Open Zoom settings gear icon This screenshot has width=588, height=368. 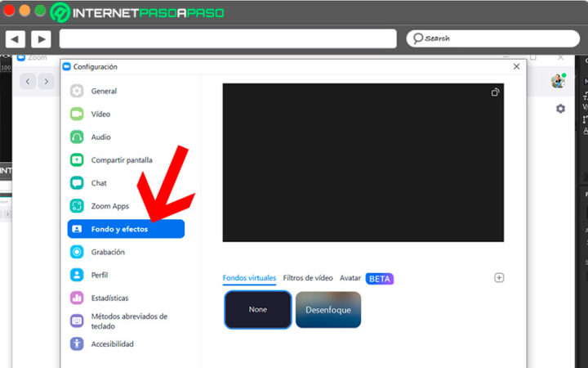[x=560, y=109]
